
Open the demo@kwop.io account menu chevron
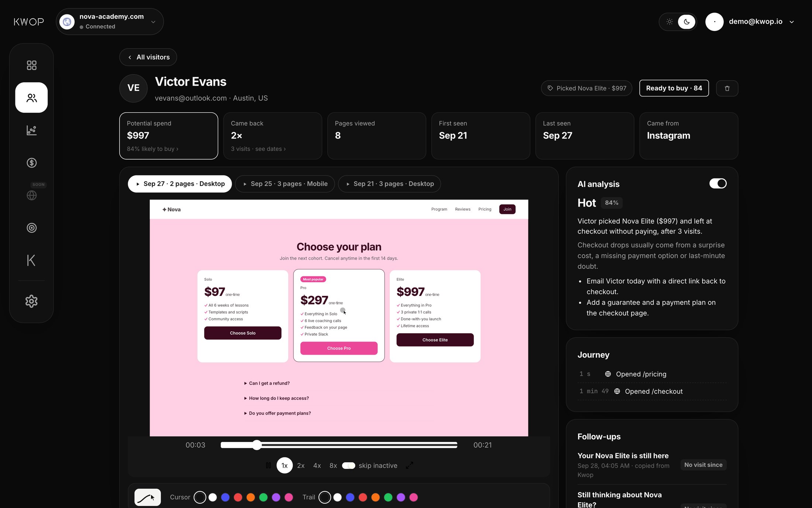pos(792,22)
